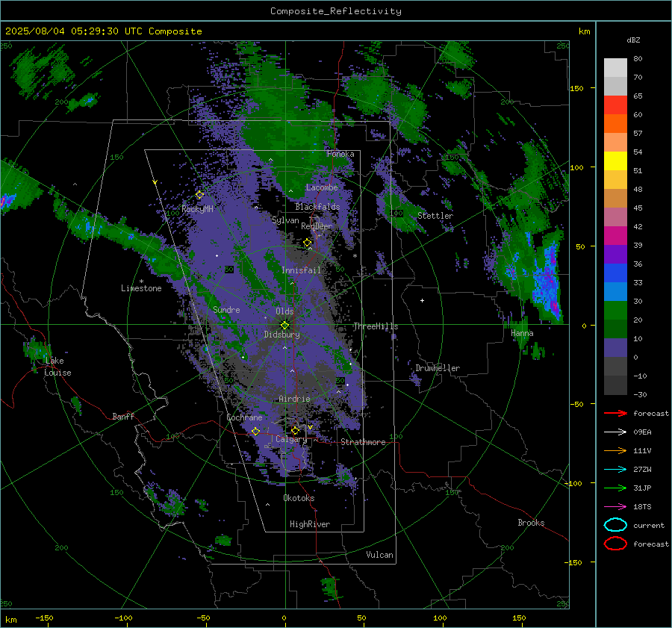Click the Sundre town label

point(226,309)
